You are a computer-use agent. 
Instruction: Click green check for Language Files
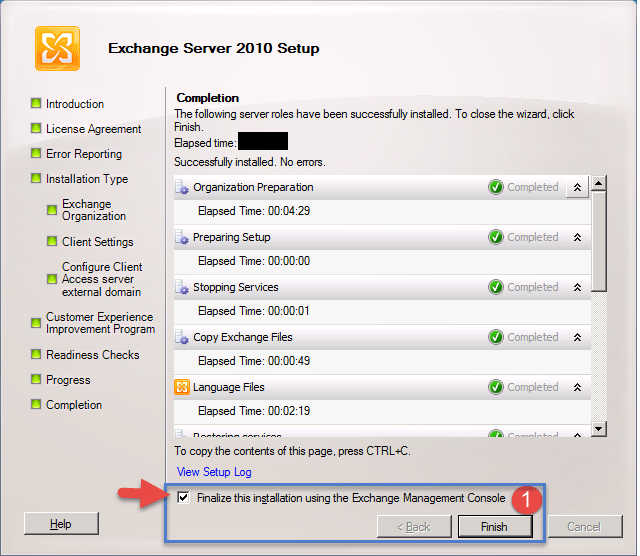496,387
